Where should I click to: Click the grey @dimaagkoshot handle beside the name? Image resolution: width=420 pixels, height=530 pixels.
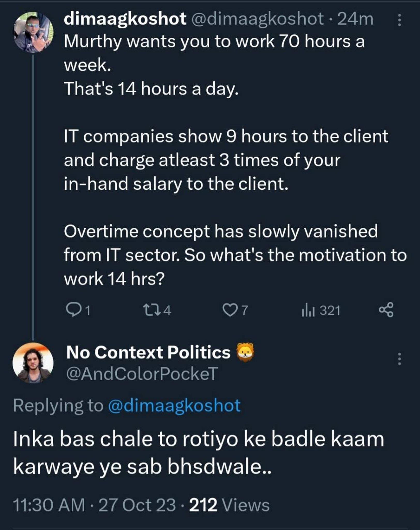point(257,19)
